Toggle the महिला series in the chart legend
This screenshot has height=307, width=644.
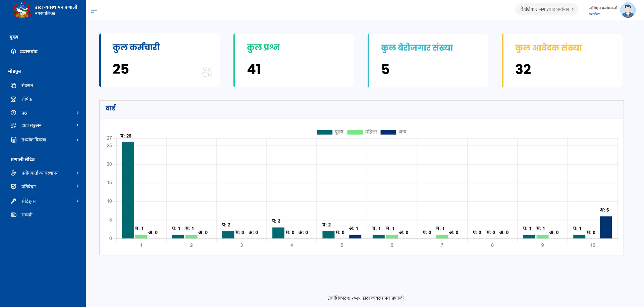[371, 132]
